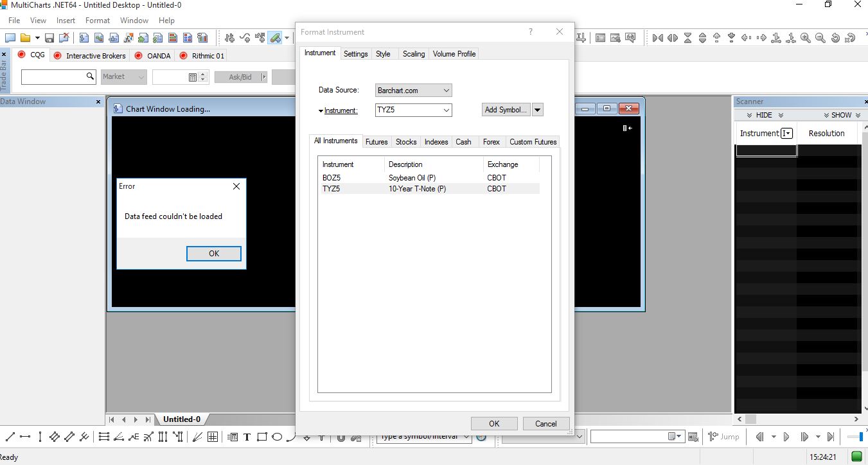The image size is (868, 465).
Task: Switch to the Futures instrument tab
Action: tap(376, 142)
